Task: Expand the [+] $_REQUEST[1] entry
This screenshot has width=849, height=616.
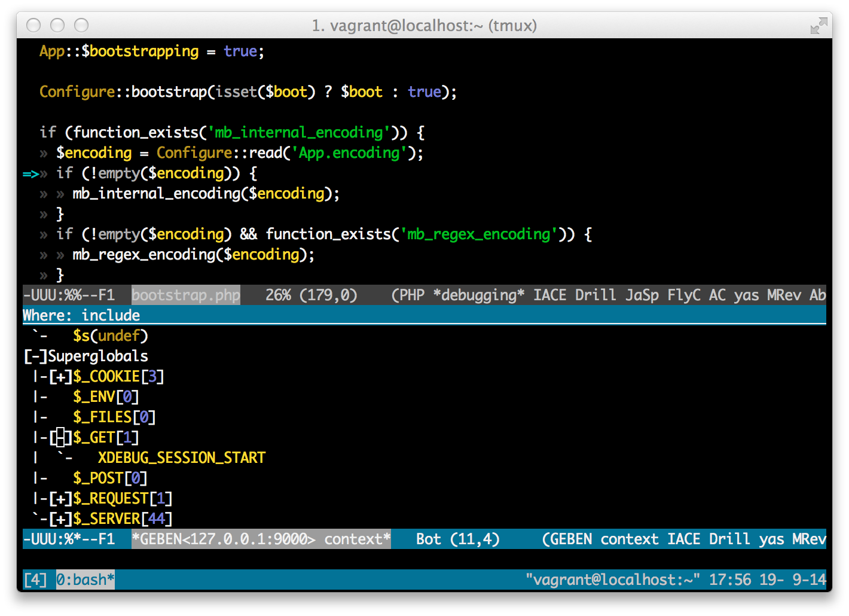Action: pos(60,499)
